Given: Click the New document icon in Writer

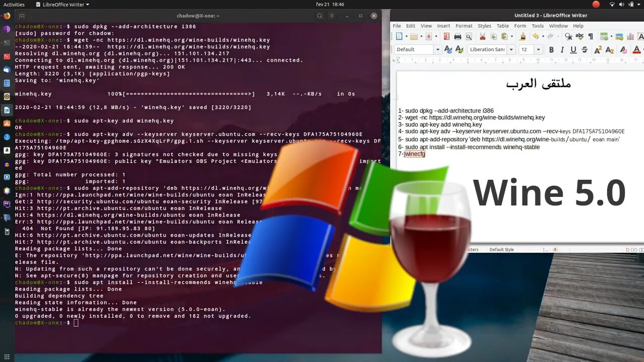Looking at the screenshot, I should click(x=399, y=36).
